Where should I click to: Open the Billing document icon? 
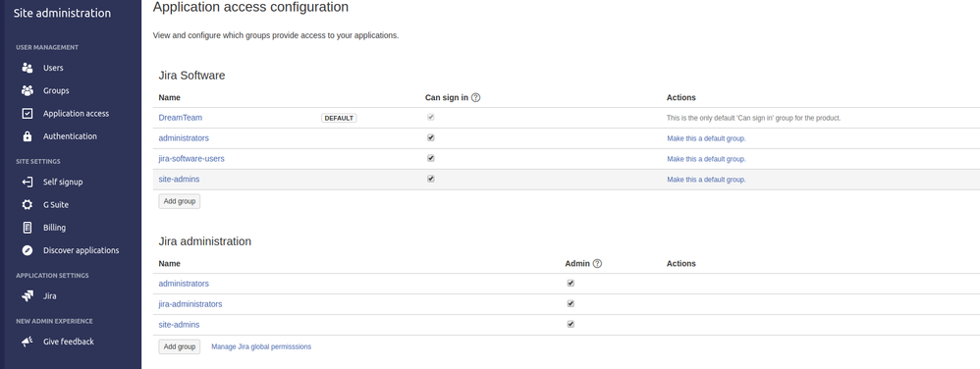click(x=27, y=228)
